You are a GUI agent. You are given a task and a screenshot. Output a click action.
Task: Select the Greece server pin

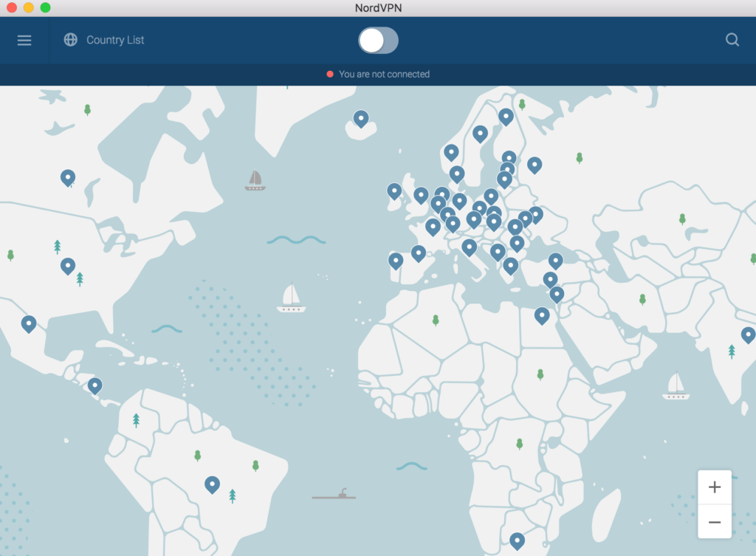pos(511,266)
